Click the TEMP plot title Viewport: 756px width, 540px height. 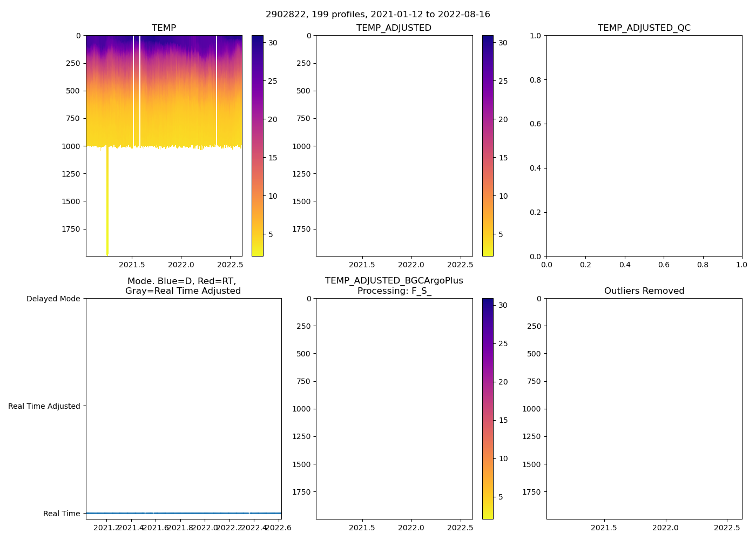(x=164, y=28)
